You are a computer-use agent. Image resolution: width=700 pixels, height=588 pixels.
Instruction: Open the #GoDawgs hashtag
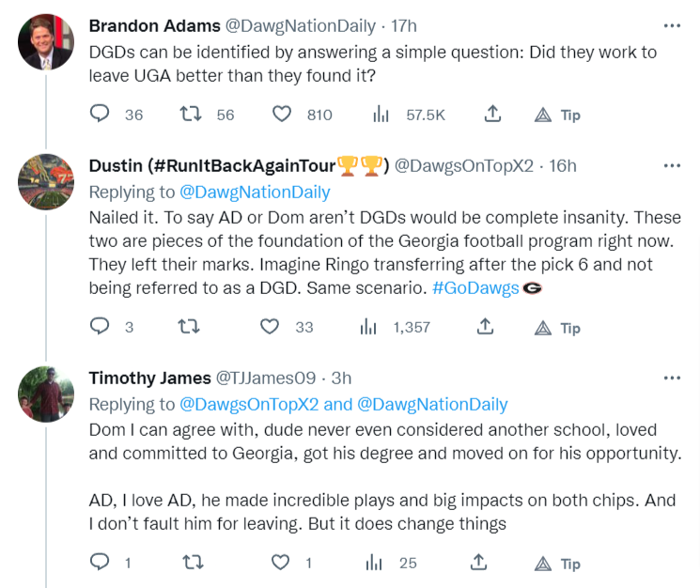pos(475,288)
